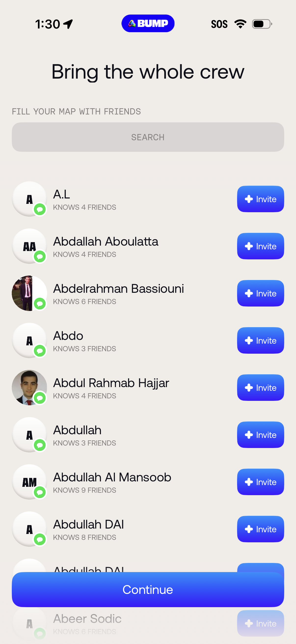Tap the chat bubble badge on Abdo's avatar
The width and height of the screenshot is (296, 644).
click(x=40, y=351)
